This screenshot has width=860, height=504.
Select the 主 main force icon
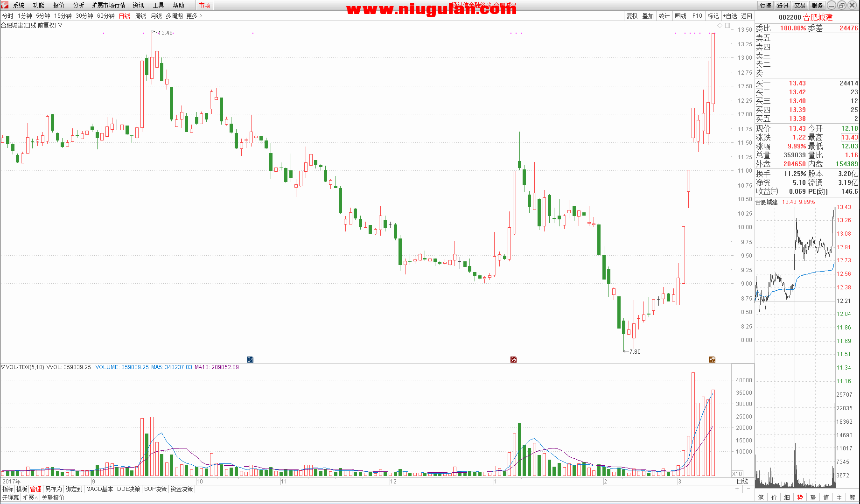(x=839, y=497)
